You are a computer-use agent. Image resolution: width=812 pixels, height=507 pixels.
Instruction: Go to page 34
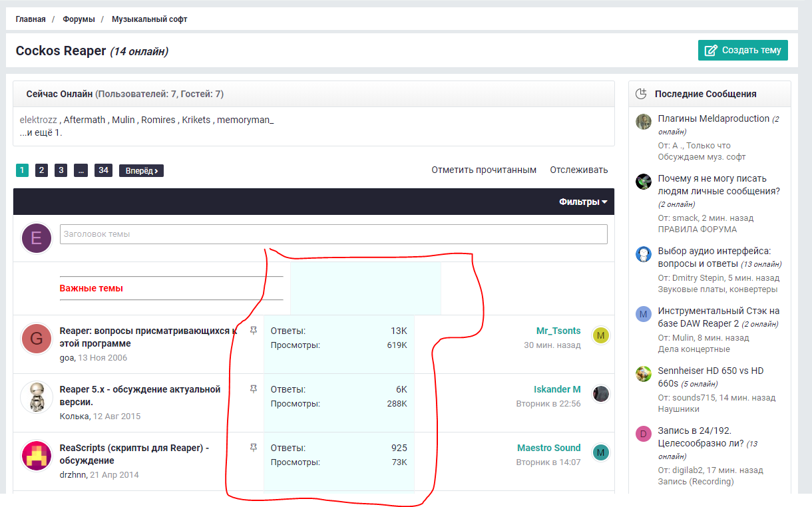(103, 170)
